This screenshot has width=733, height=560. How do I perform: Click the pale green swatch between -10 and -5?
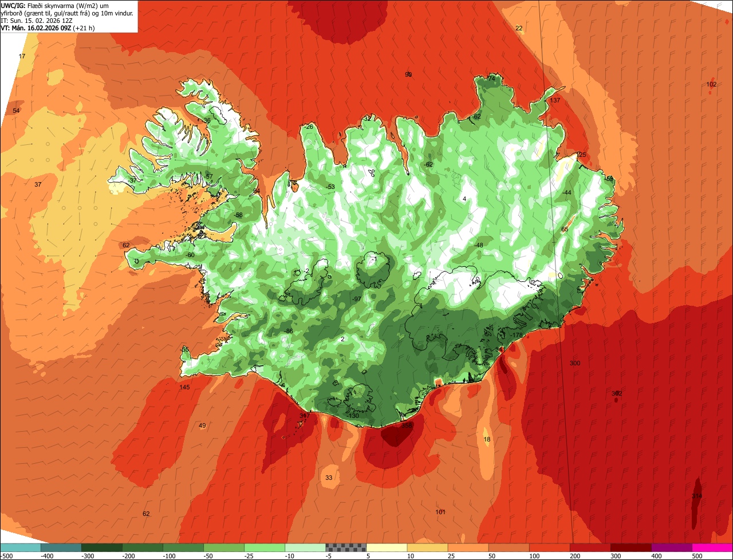point(305,547)
